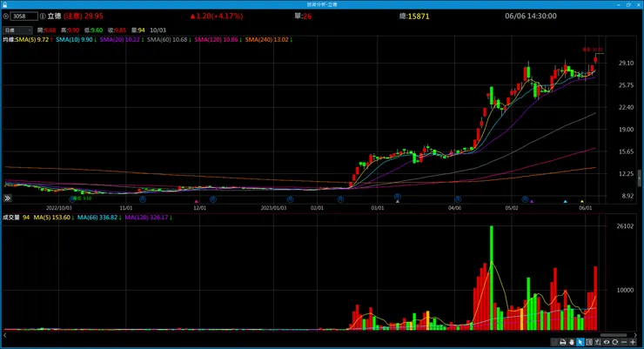Click the first gray icon left of print

(x=554, y=342)
